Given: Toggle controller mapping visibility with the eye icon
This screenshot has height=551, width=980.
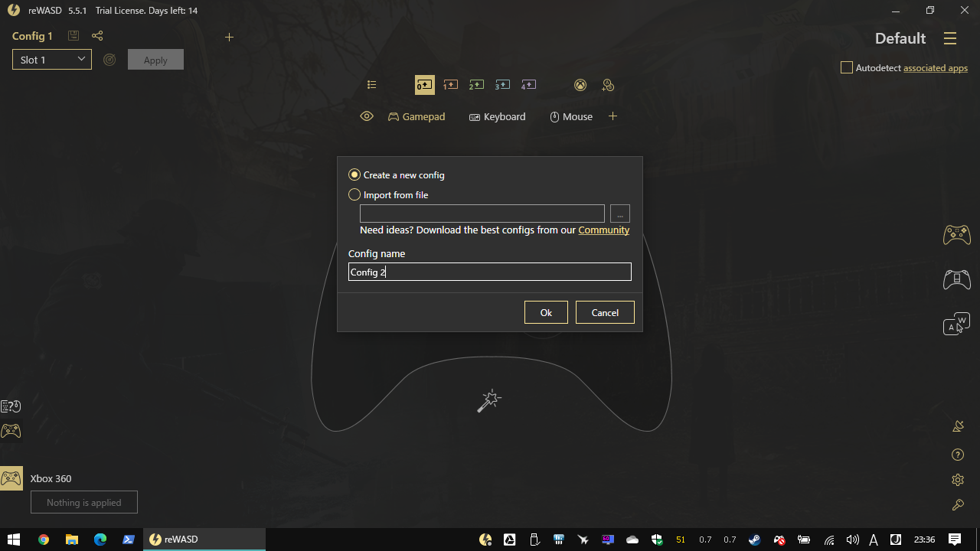Looking at the screenshot, I should pos(366,116).
